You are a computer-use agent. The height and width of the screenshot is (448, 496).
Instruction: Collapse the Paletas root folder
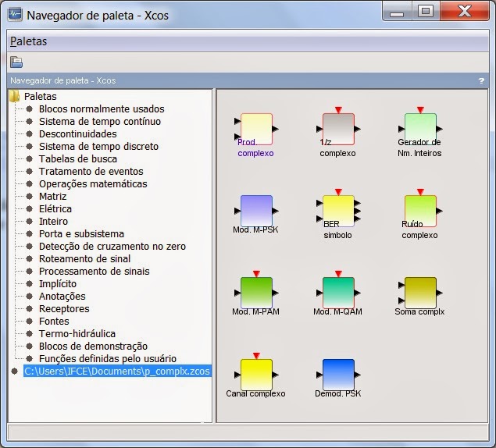15,97
